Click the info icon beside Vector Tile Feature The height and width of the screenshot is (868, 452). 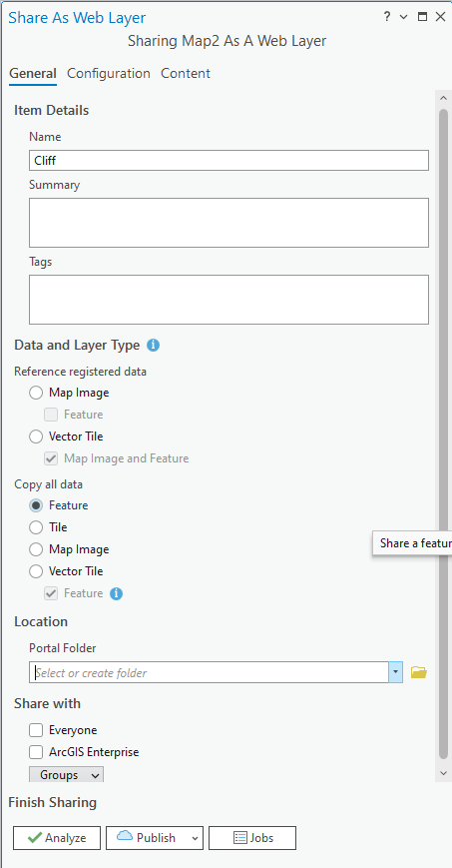click(116, 593)
